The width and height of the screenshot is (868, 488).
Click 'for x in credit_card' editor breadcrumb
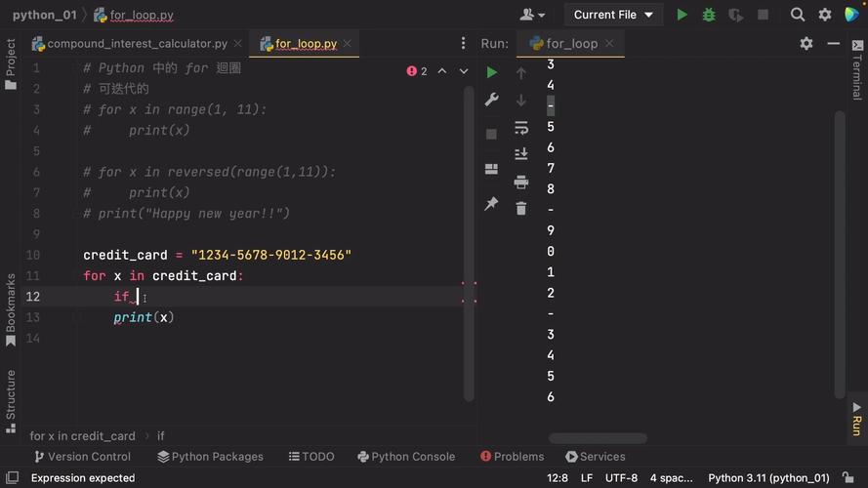coord(82,436)
